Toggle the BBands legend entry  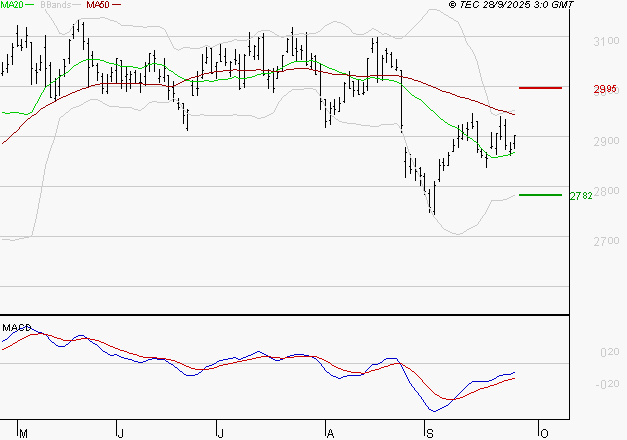coord(56,6)
